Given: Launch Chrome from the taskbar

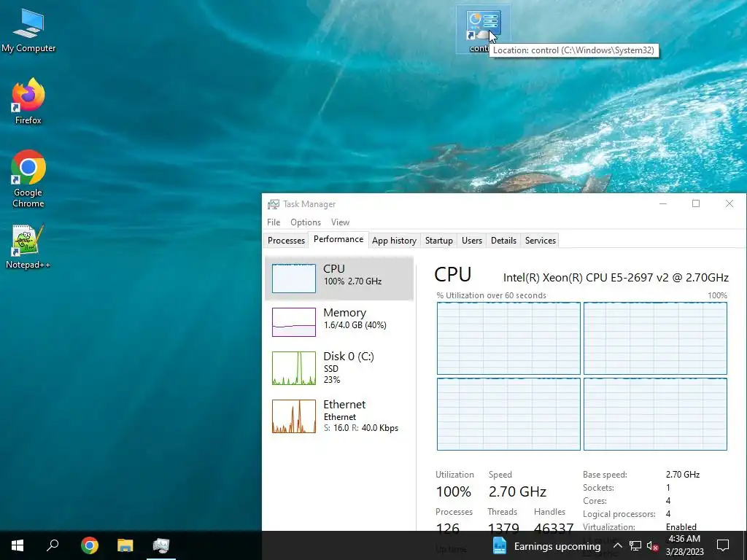Looking at the screenshot, I should point(90,545).
